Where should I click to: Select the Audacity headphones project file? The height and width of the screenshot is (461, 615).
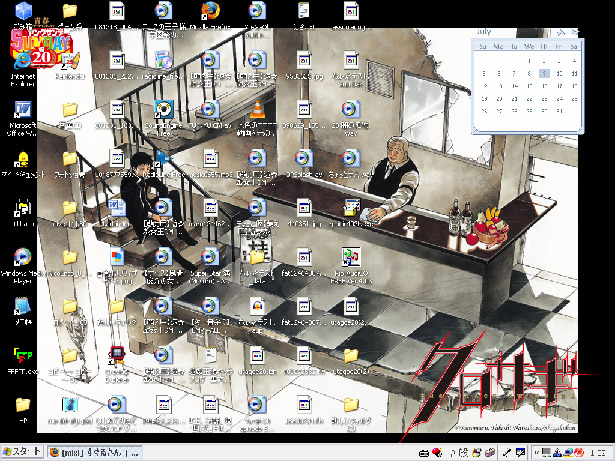click(257, 306)
